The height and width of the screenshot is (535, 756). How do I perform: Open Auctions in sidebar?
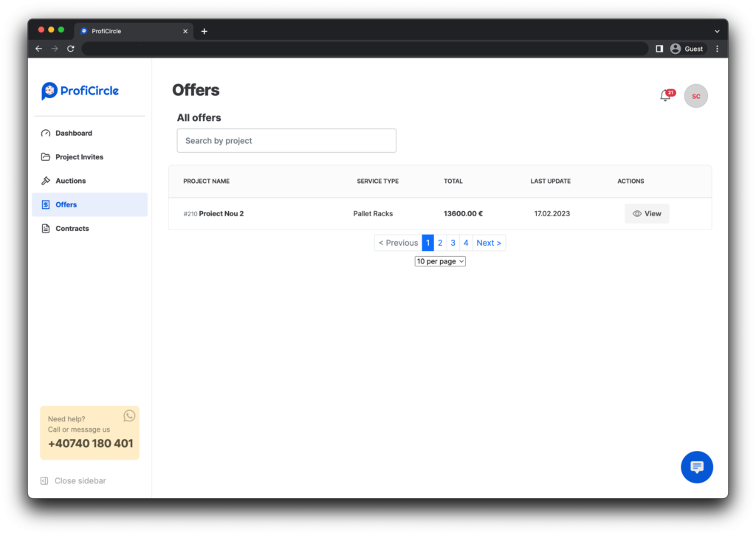coord(89,181)
